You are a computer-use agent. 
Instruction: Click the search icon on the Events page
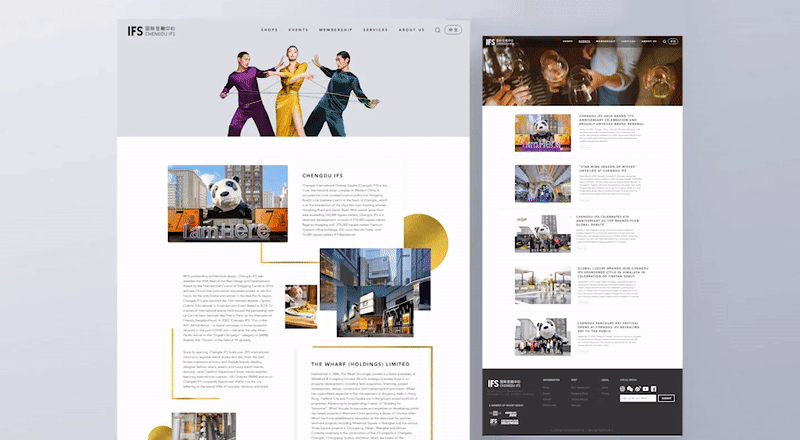click(x=664, y=41)
